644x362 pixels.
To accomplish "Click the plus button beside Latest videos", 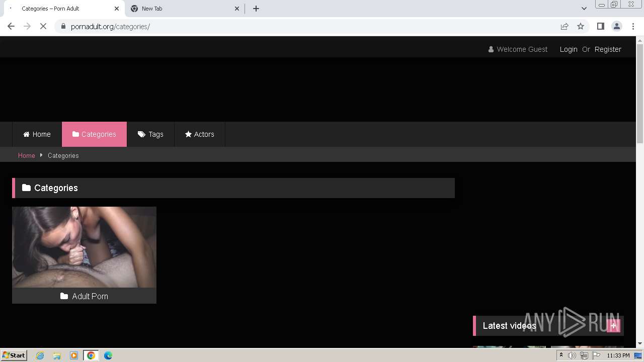I will point(613,326).
